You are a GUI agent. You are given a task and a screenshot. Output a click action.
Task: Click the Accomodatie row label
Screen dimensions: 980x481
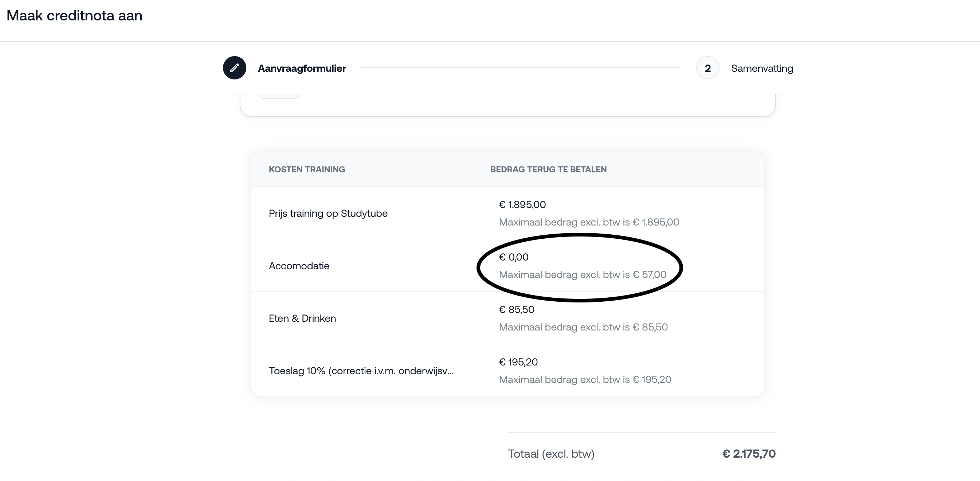click(299, 266)
